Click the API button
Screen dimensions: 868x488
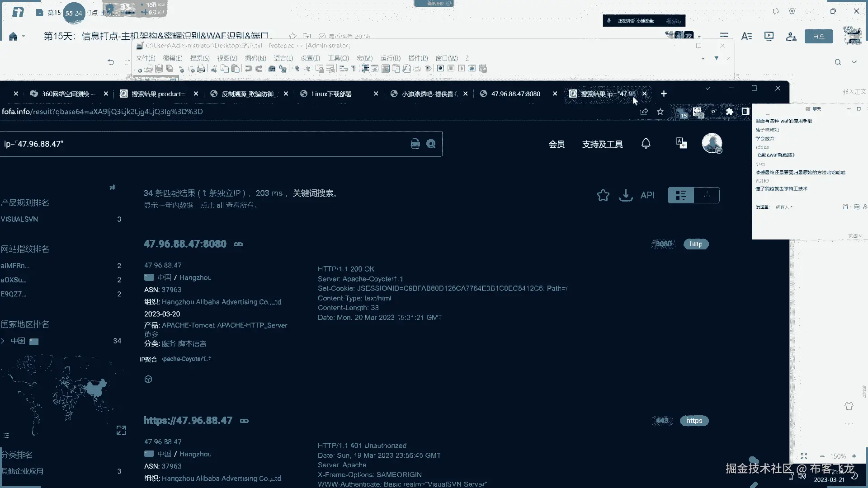pos(647,195)
